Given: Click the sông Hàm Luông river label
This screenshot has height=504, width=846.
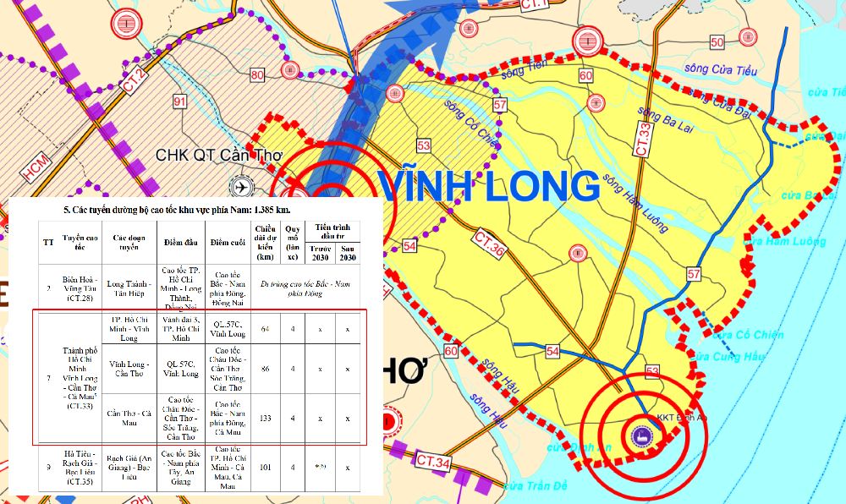Looking at the screenshot, I should pos(634,203).
